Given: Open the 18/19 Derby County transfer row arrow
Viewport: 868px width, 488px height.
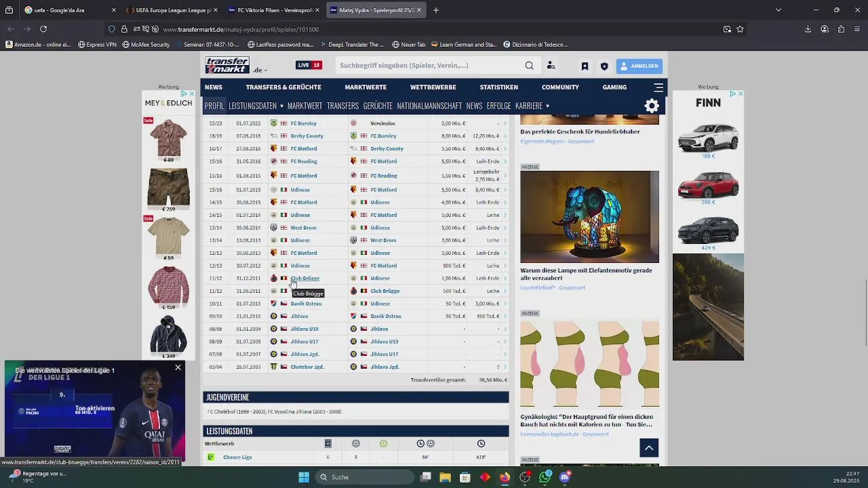Looking at the screenshot, I should [505, 136].
